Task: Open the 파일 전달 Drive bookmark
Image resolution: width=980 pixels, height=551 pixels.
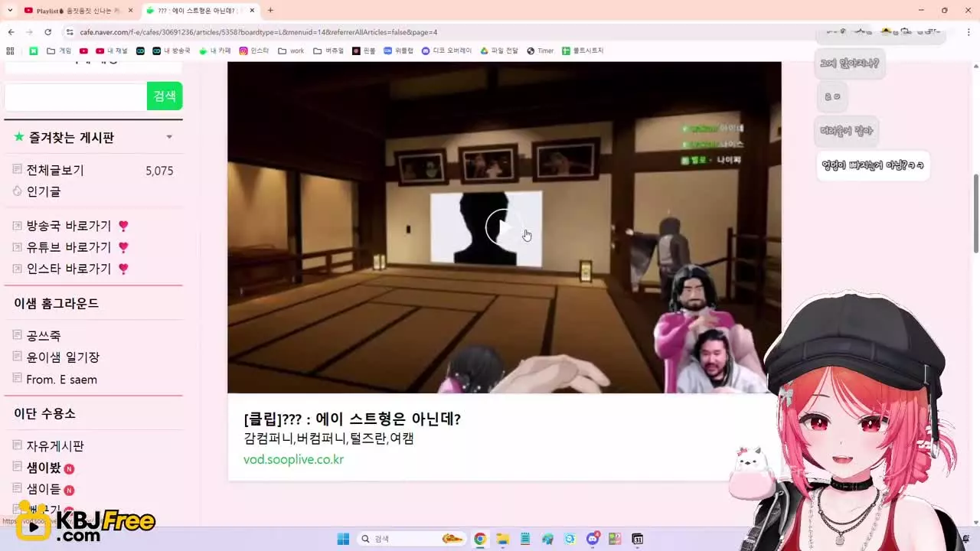Action: coord(499,51)
